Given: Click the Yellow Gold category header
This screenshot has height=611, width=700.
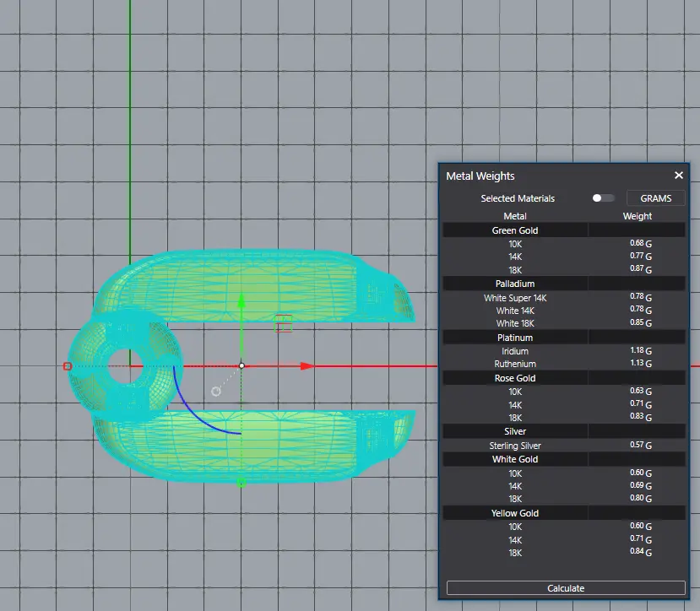Looking at the screenshot, I should 515,513.
